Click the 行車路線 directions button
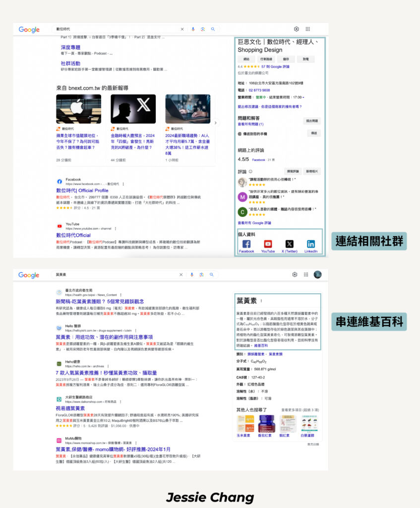The width and height of the screenshot is (420, 508). [x=266, y=60]
